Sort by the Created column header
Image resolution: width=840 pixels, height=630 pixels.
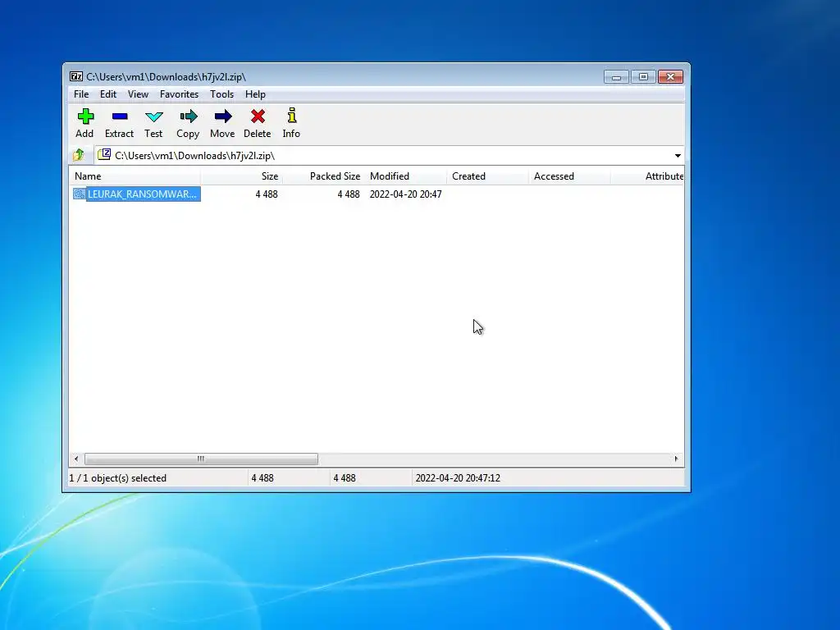coord(487,176)
